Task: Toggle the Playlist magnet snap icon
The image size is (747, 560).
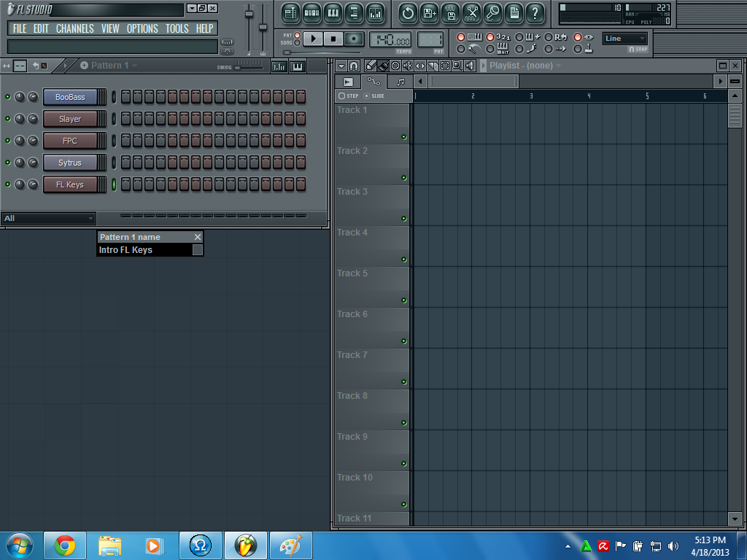Action: (x=354, y=66)
